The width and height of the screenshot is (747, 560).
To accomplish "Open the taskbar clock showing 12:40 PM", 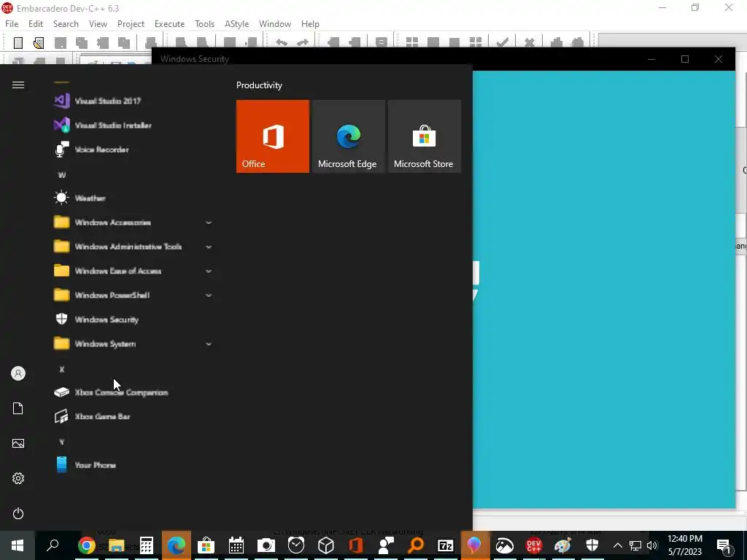I will pos(684,545).
